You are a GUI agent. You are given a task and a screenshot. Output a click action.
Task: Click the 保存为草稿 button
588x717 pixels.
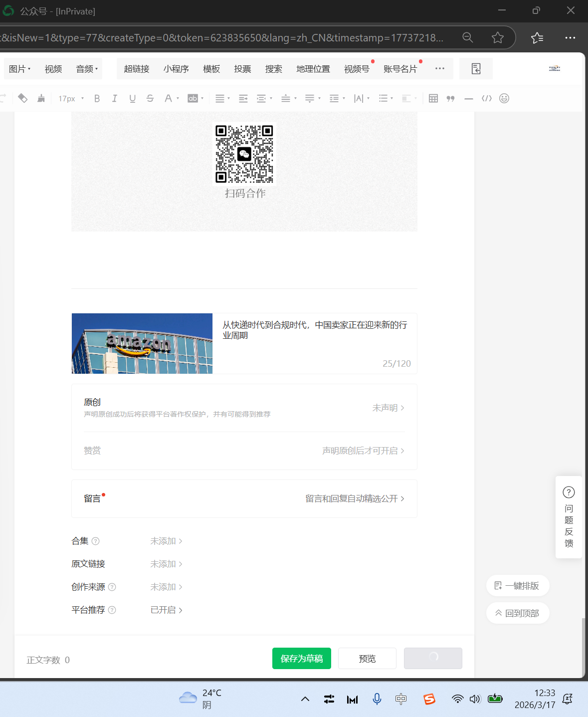[x=302, y=659]
